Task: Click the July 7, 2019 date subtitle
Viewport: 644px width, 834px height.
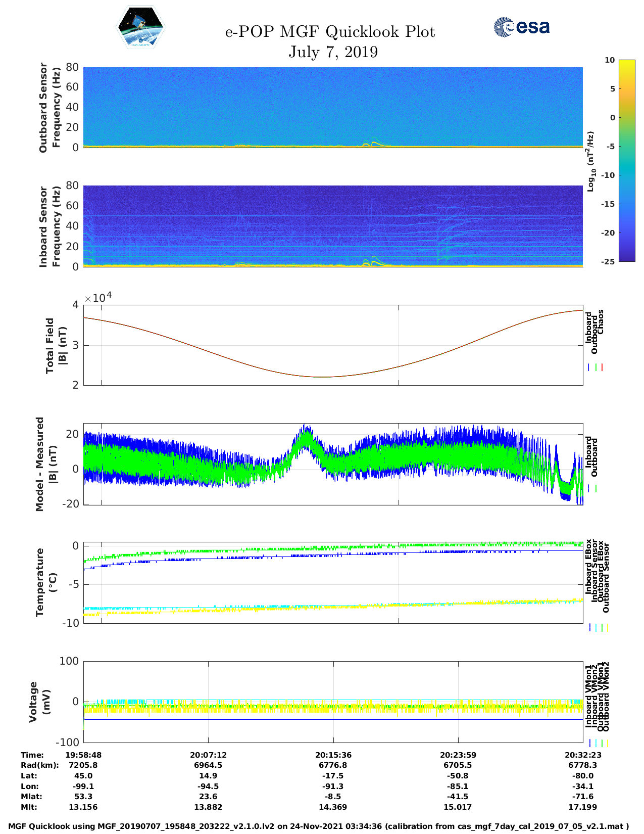Action: point(333,52)
